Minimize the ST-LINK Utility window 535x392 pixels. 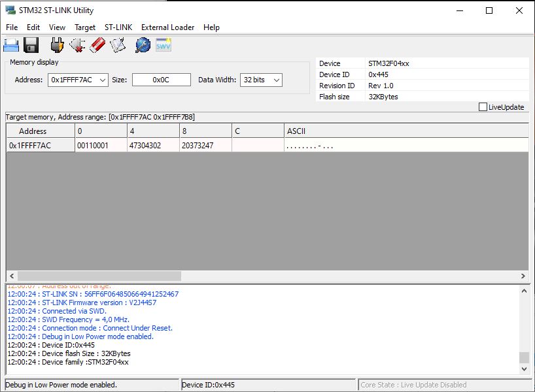point(460,10)
